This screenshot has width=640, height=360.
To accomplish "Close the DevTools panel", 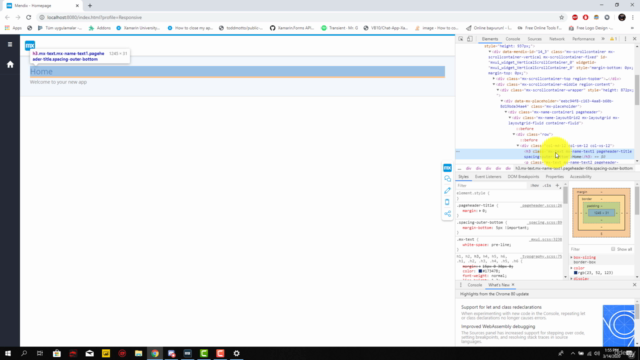I will [634, 39].
